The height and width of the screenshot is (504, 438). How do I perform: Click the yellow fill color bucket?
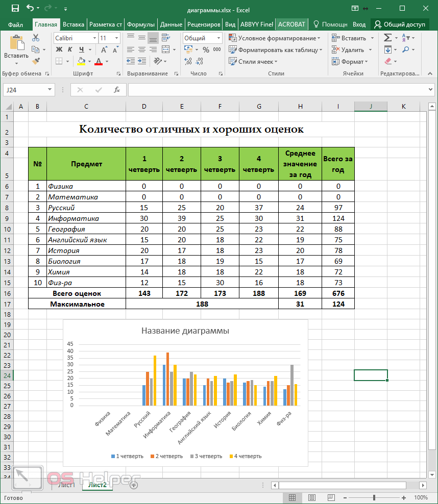(81, 62)
